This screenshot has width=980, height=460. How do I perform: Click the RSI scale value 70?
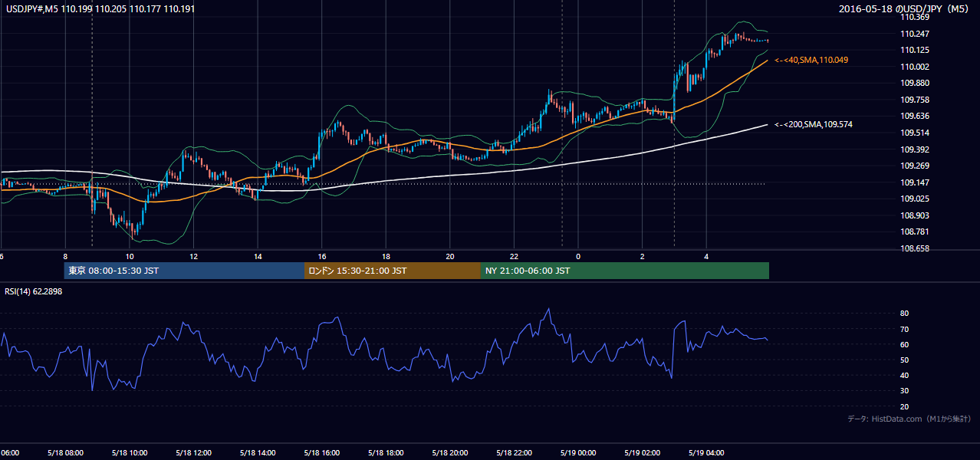coord(905,329)
